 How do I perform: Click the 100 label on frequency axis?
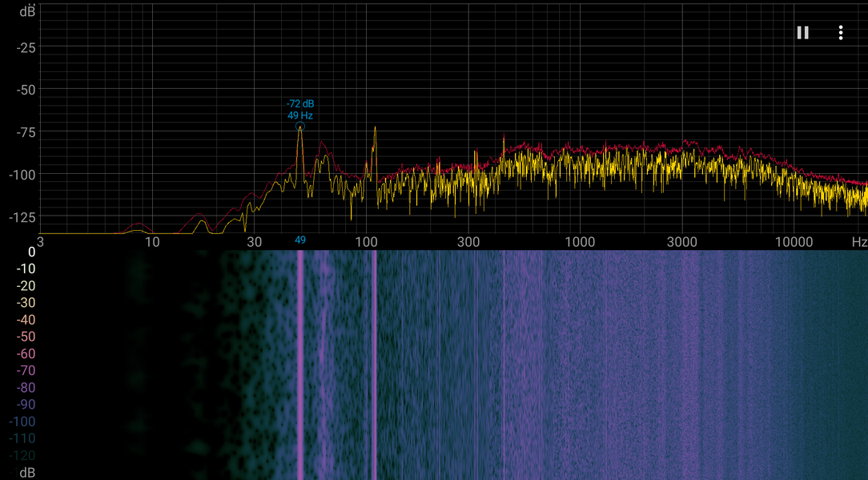click(x=366, y=242)
